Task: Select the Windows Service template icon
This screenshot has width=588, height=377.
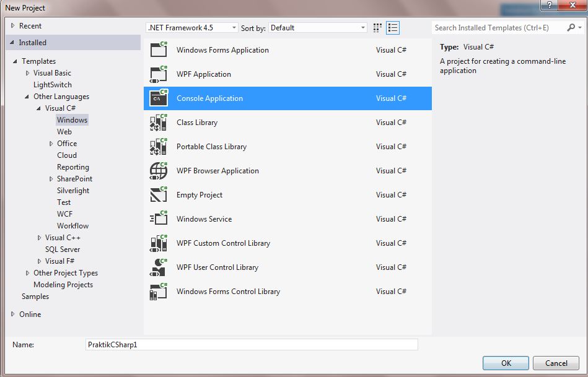Action: (159, 219)
